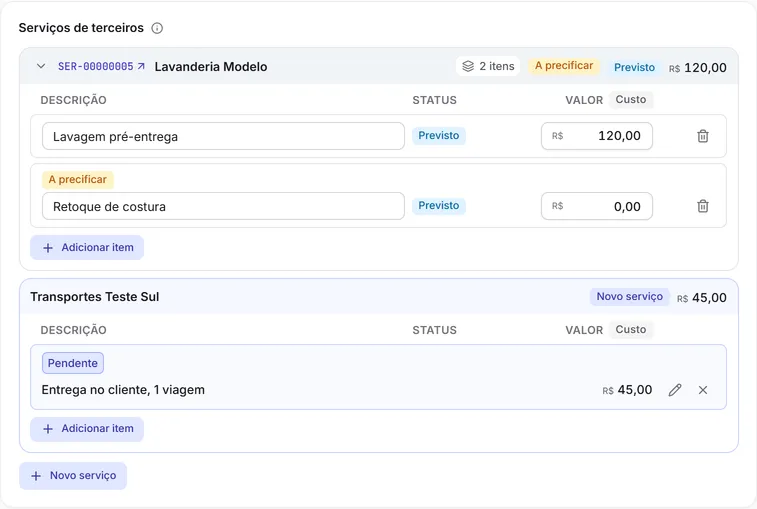The height and width of the screenshot is (509, 757).
Task: Click the Lavanderia Modelo title
Action: point(211,67)
